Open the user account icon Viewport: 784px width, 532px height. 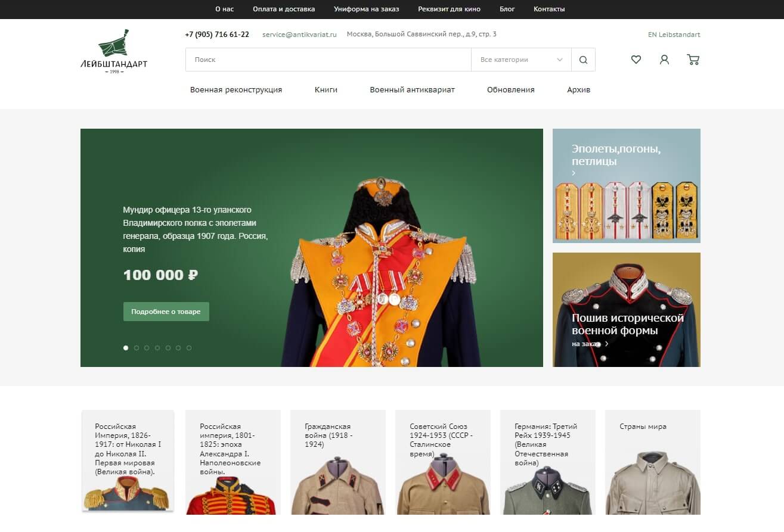pyautogui.click(x=664, y=60)
